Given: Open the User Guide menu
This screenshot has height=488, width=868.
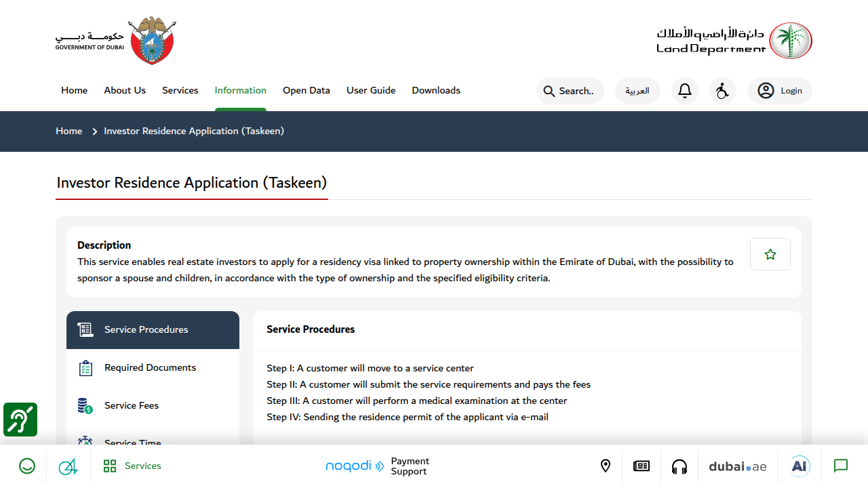Looking at the screenshot, I should [x=371, y=90].
